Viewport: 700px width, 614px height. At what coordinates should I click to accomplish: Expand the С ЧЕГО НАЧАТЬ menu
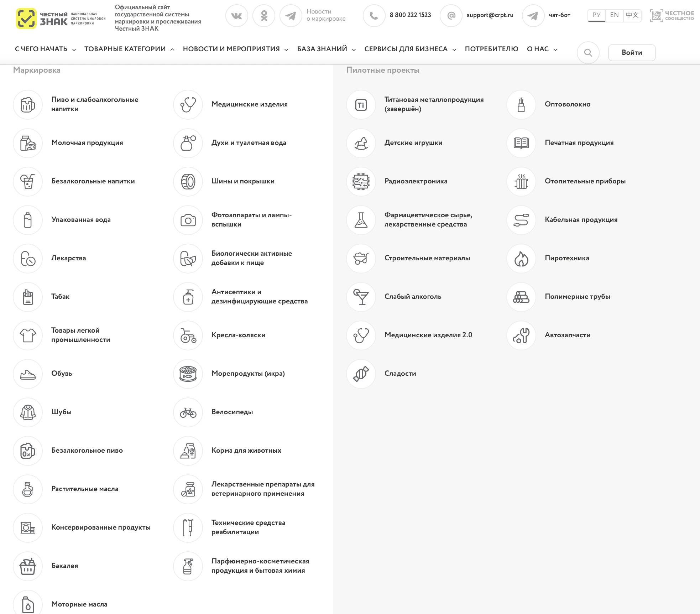45,49
